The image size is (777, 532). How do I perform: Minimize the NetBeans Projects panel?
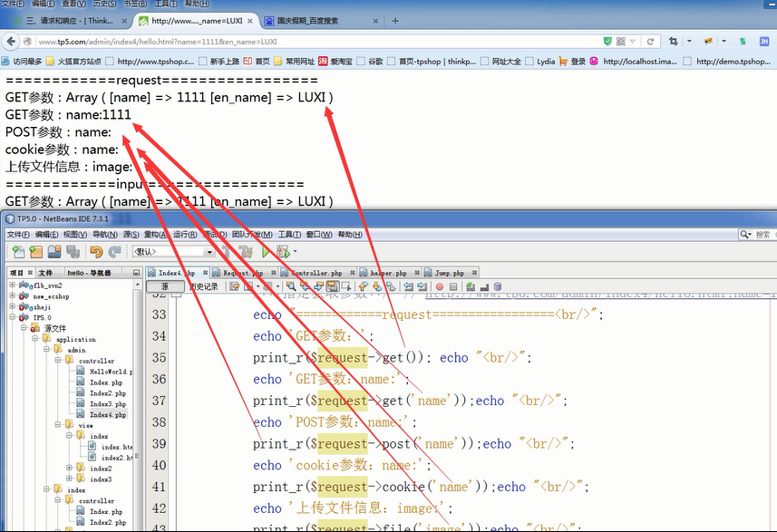click(136, 273)
